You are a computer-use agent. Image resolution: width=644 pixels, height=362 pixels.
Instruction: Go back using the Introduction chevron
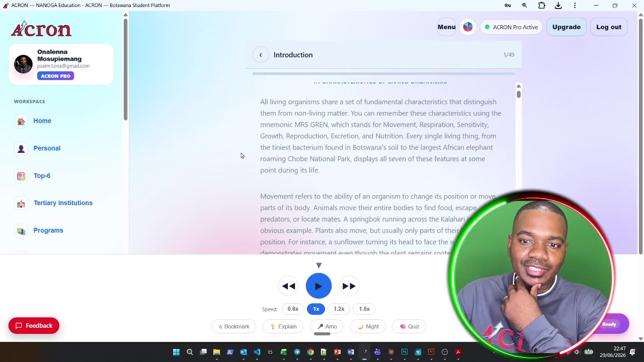[x=261, y=55]
